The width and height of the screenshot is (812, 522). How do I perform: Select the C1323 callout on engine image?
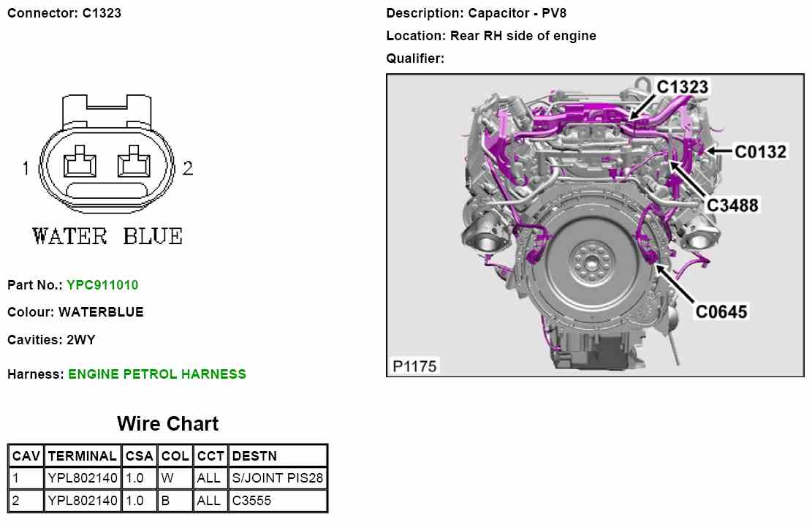tap(682, 88)
